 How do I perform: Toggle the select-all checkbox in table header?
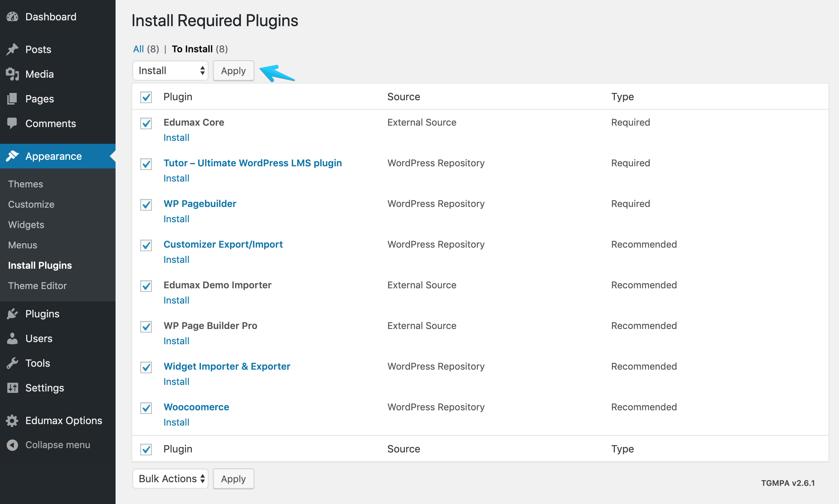tap(146, 97)
